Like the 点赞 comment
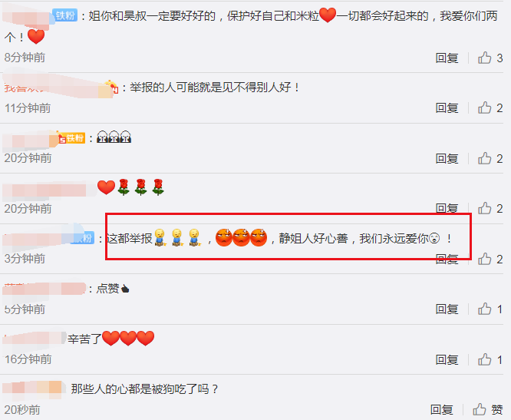 point(490,309)
